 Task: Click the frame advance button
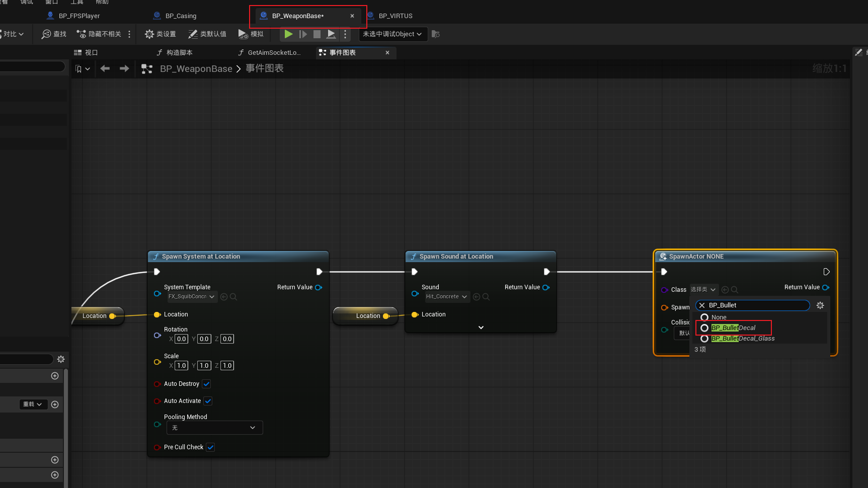pos(303,34)
